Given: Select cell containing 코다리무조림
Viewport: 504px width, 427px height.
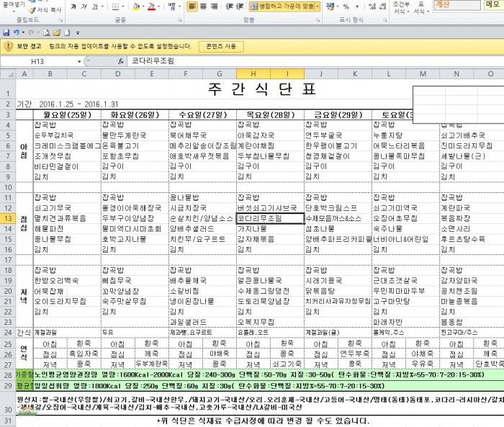Looking at the screenshot, I should (x=270, y=219).
